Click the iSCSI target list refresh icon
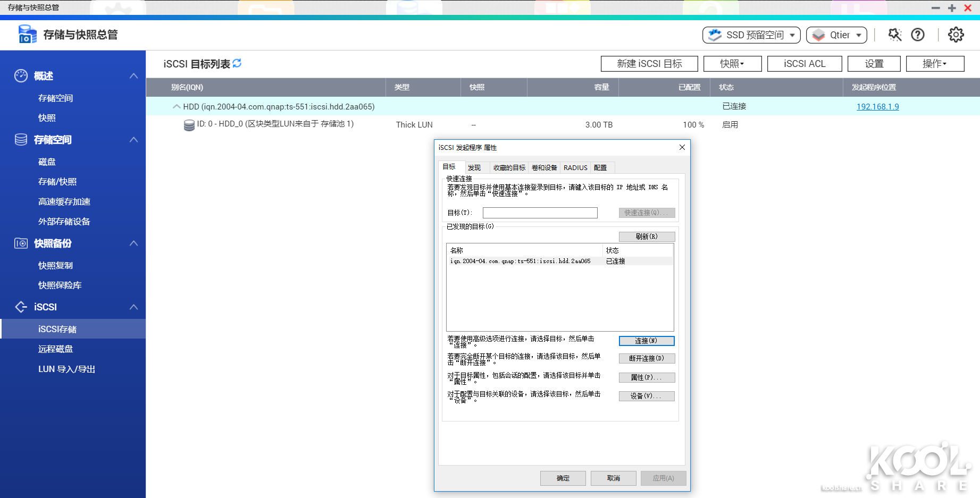Image resolution: width=980 pixels, height=498 pixels. [x=237, y=63]
